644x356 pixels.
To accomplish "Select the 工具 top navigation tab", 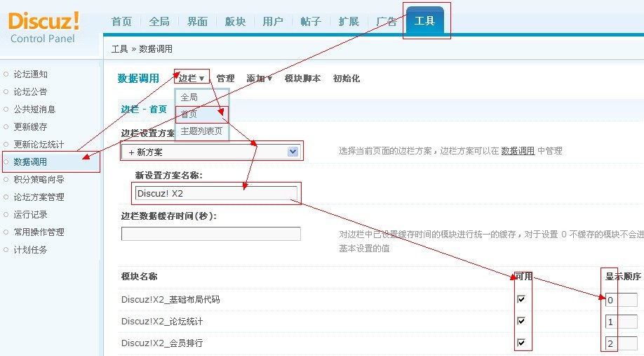I will [x=424, y=20].
